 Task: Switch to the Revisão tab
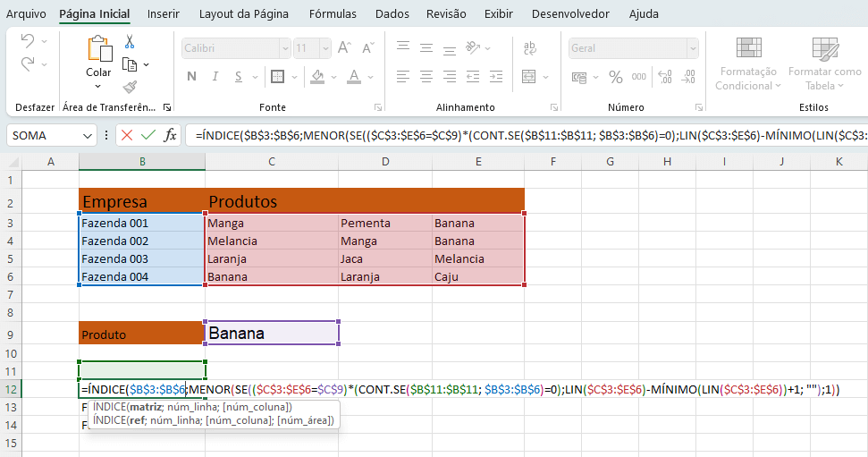446,13
